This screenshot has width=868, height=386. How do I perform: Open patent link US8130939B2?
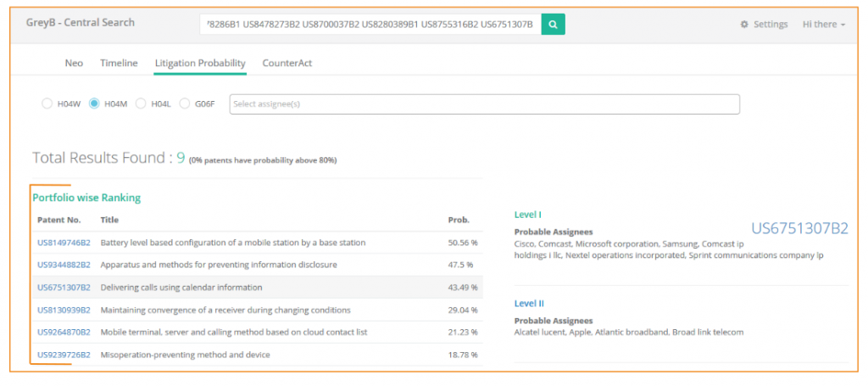(x=64, y=310)
